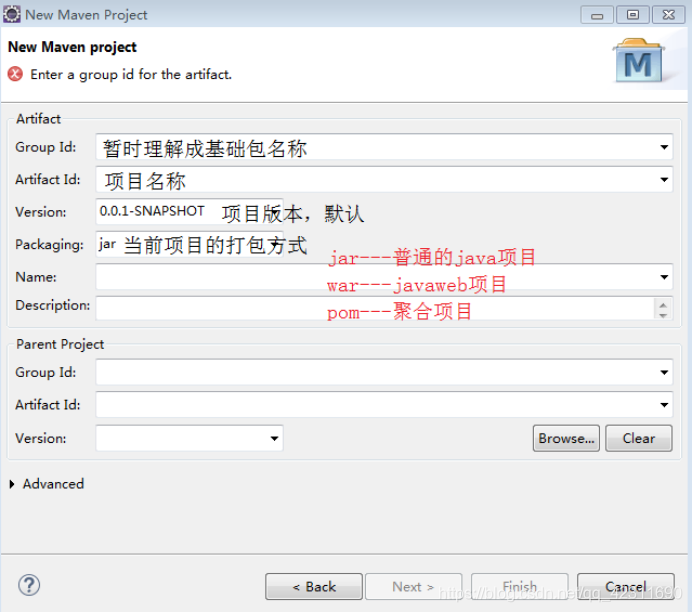This screenshot has width=692, height=612.
Task: Click into the Artifact Id text field
Action: (x=384, y=180)
